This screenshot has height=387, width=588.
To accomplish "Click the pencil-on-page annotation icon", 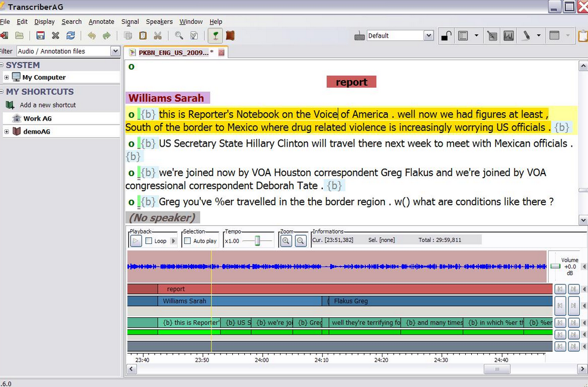I will point(492,36).
